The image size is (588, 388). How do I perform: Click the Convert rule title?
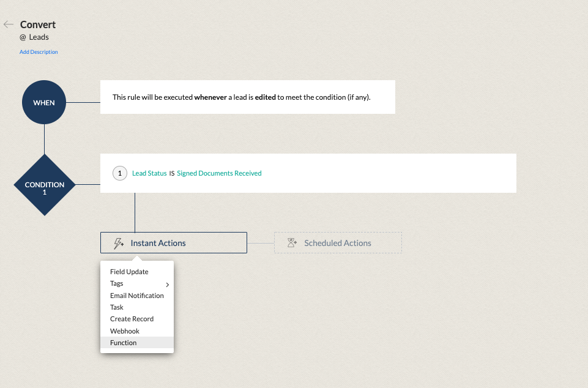tap(38, 24)
